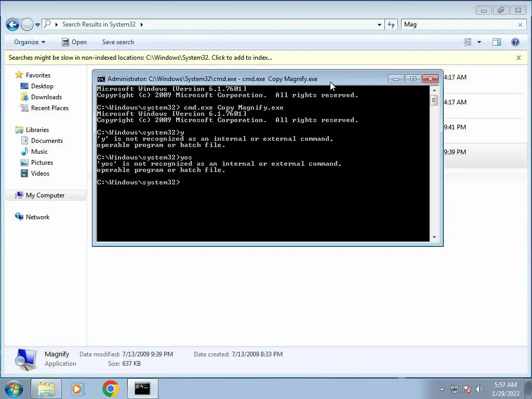Go back with the Explorer back arrow
Viewport: 532px width, 399px height.
[12, 24]
